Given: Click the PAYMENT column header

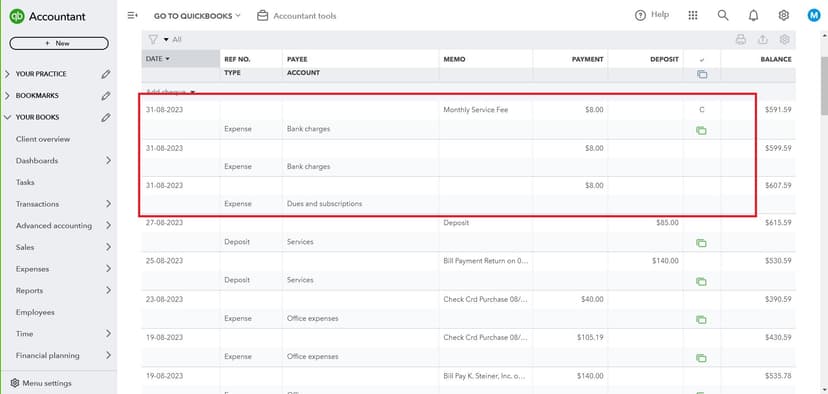Looking at the screenshot, I should point(587,59).
